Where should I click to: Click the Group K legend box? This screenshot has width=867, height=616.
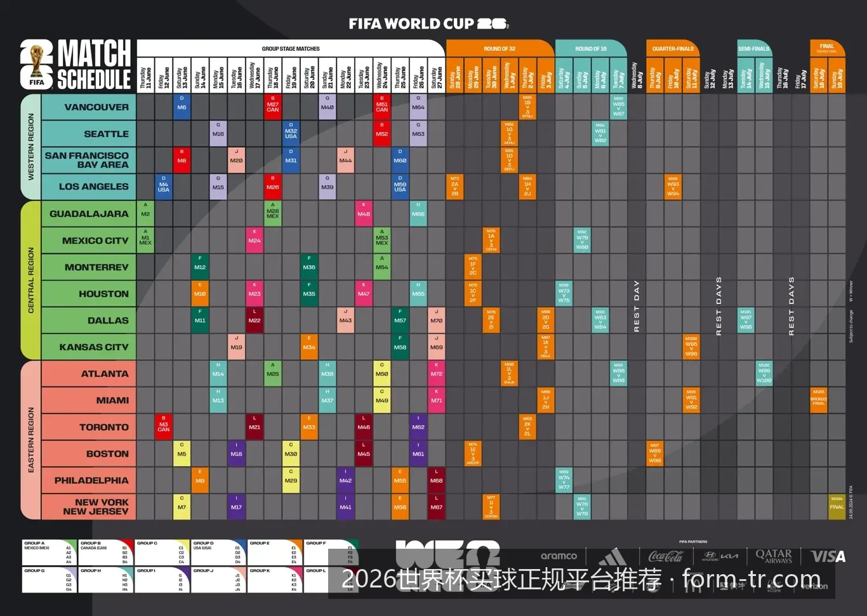[274, 580]
